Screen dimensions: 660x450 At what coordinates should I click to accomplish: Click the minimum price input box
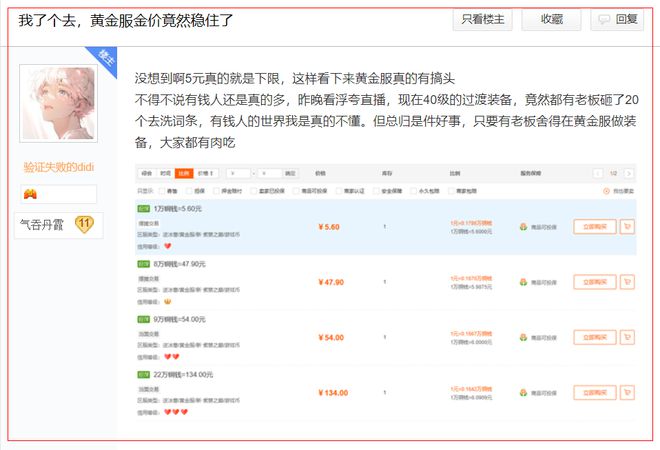(239, 173)
